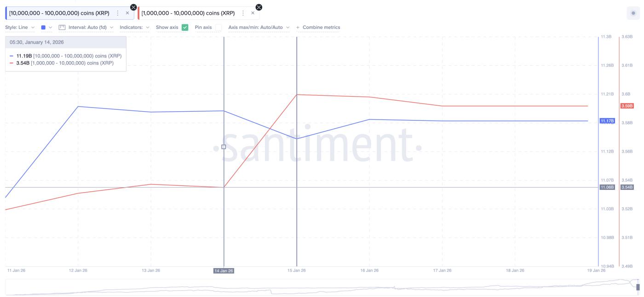Image resolution: width=644 pixels, height=297 pixels.
Task: Click the blue color swatch in the toolbar
Action: click(x=43, y=27)
